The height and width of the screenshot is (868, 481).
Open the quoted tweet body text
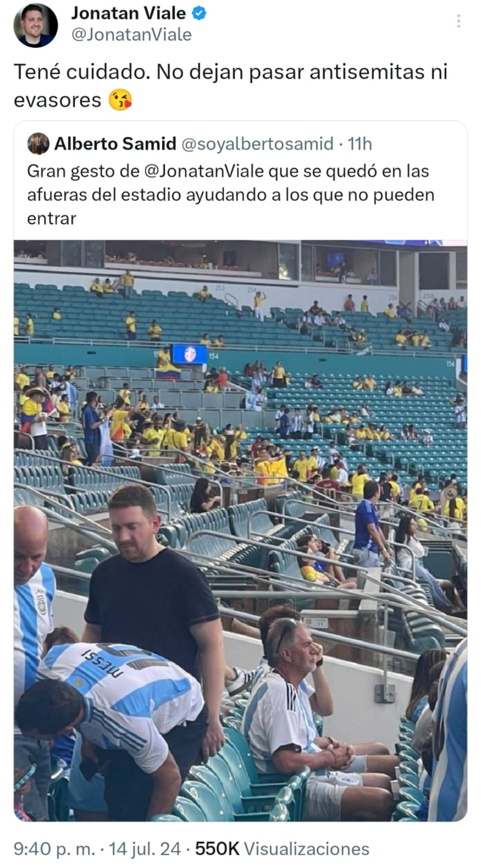pyautogui.click(x=231, y=195)
